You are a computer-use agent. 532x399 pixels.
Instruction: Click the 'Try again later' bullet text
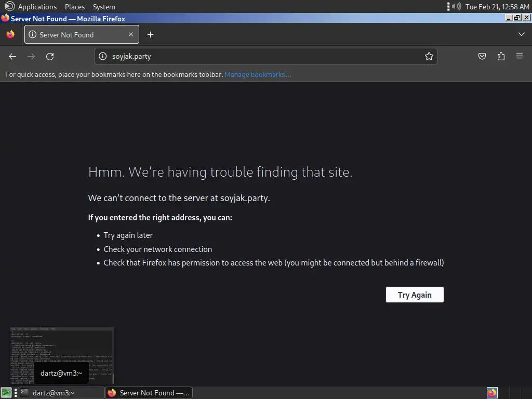click(x=128, y=235)
